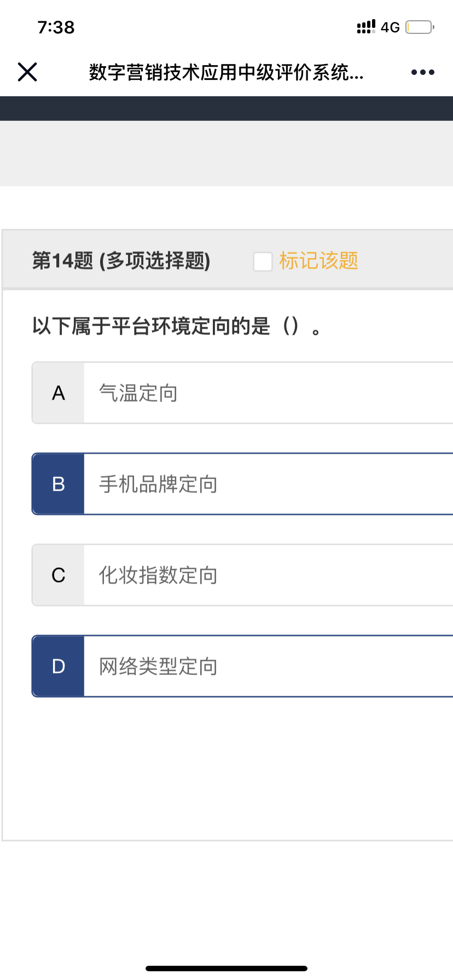This screenshot has width=453, height=980.
Task: Tap the battery icon in status bar
Action: click(420, 27)
